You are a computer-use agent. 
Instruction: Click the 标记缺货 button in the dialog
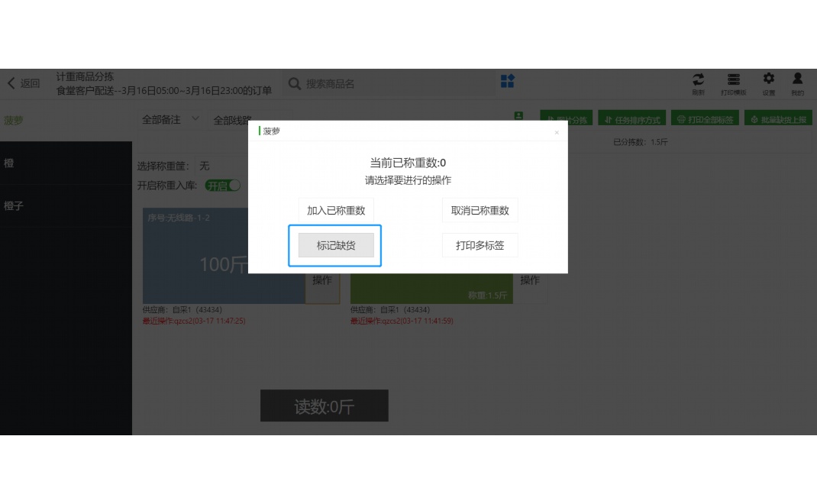pos(335,245)
